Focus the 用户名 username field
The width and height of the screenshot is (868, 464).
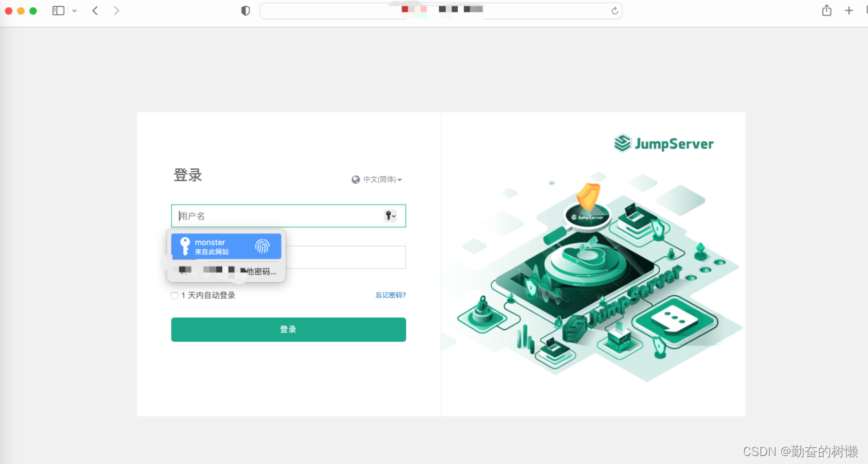pos(288,216)
